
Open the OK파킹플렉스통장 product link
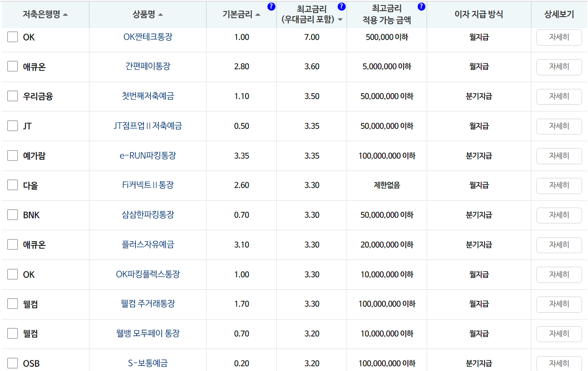click(148, 274)
